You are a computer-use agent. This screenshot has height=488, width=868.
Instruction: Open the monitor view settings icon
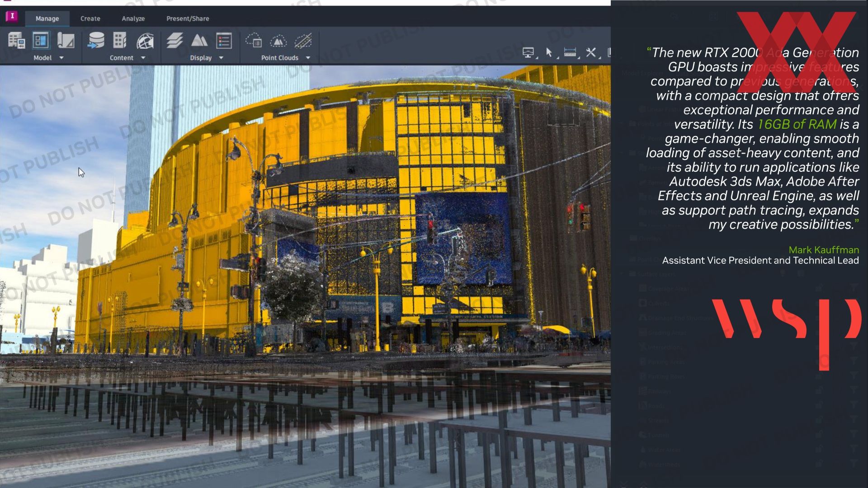pos(529,53)
